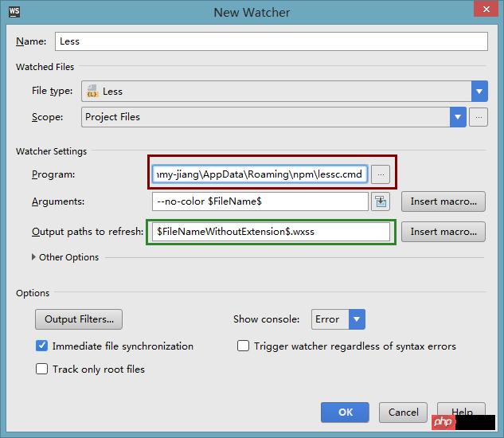This screenshot has width=504, height=438.
Task: Toggle Immediate file synchronization checkbox
Action: [41, 346]
